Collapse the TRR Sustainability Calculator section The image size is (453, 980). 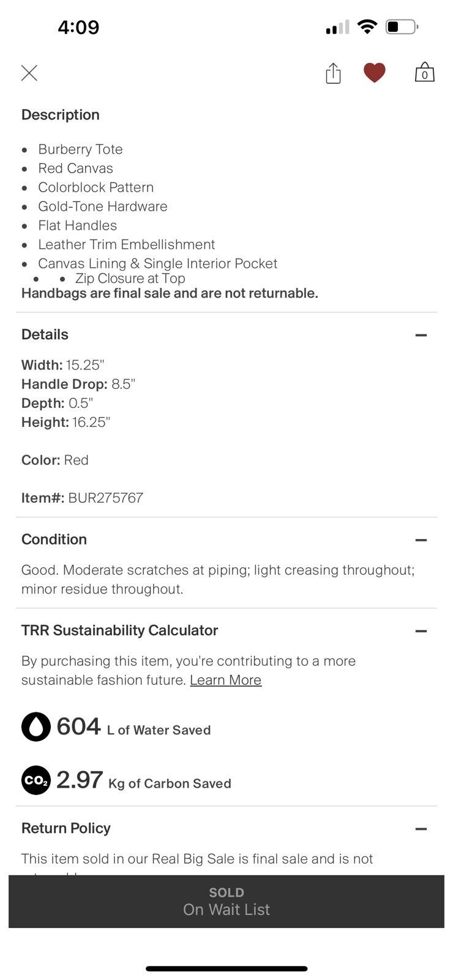(421, 631)
